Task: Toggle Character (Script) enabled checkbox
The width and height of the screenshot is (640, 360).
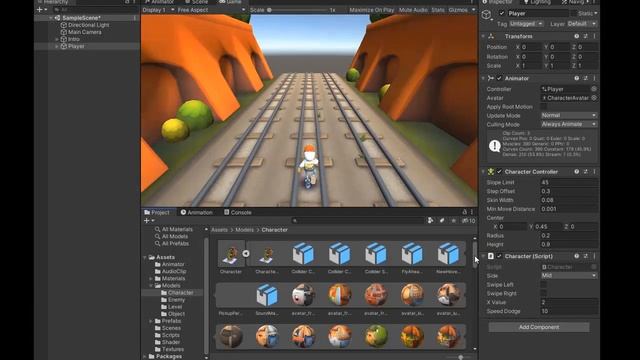Action: click(x=499, y=256)
